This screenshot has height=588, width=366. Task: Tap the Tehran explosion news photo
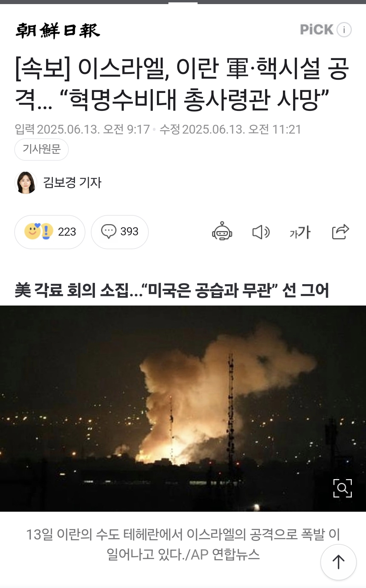[x=183, y=409]
